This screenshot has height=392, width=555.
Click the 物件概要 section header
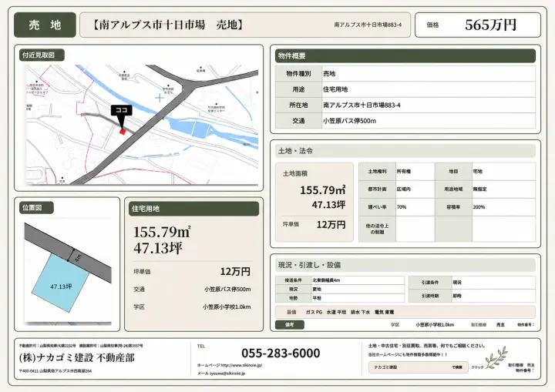coord(405,56)
